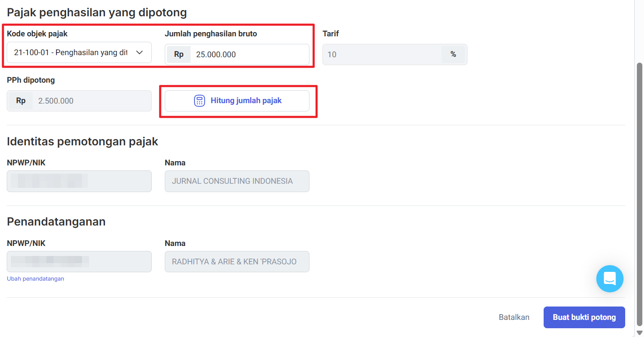This screenshot has width=644, height=337.
Task: Submit with Buat bukti potong
Action: point(584,317)
